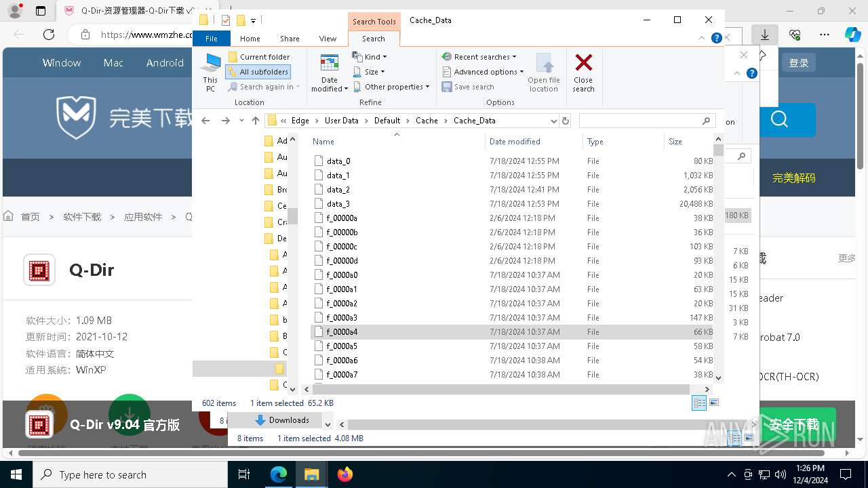This screenshot has width=868, height=488.
Task: Open the Date modified filter dropdown
Action: (x=329, y=73)
